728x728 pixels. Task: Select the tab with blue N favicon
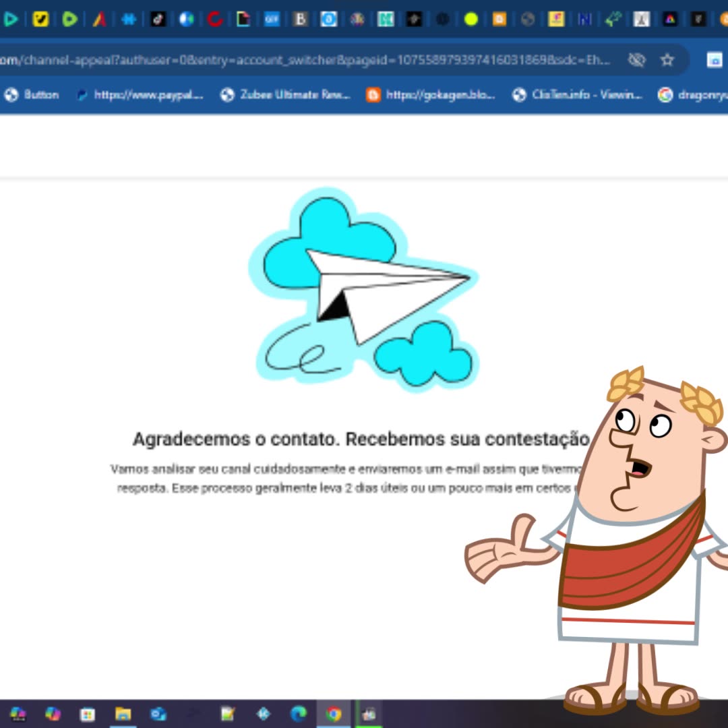point(584,19)
